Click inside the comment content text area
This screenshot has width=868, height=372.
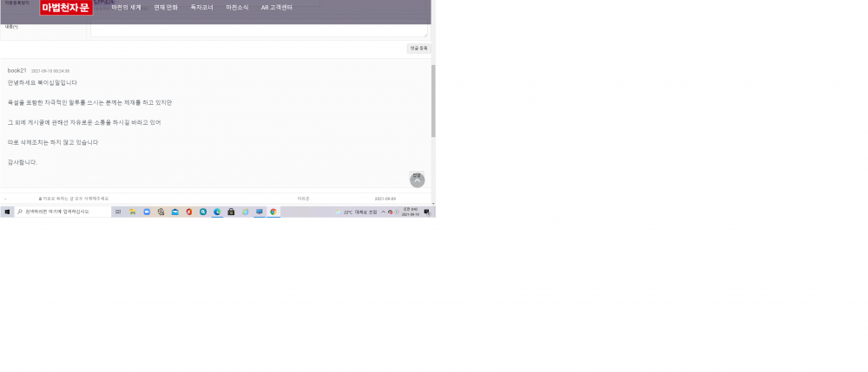point(259,30)
